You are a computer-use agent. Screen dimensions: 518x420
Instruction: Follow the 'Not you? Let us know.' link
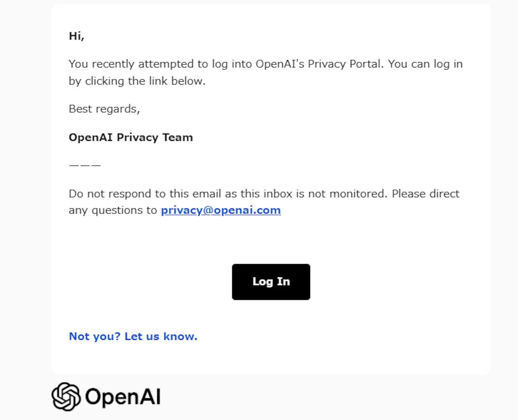pos(133,336)
